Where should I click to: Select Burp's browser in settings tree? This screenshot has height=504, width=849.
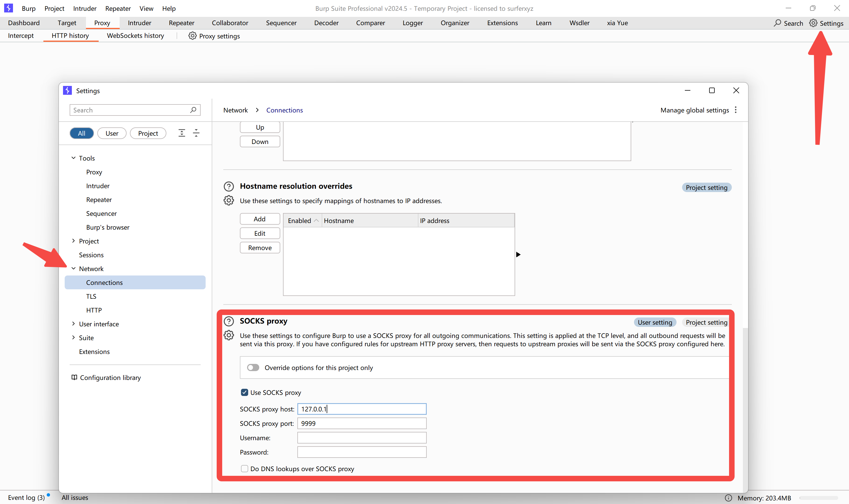108,227
